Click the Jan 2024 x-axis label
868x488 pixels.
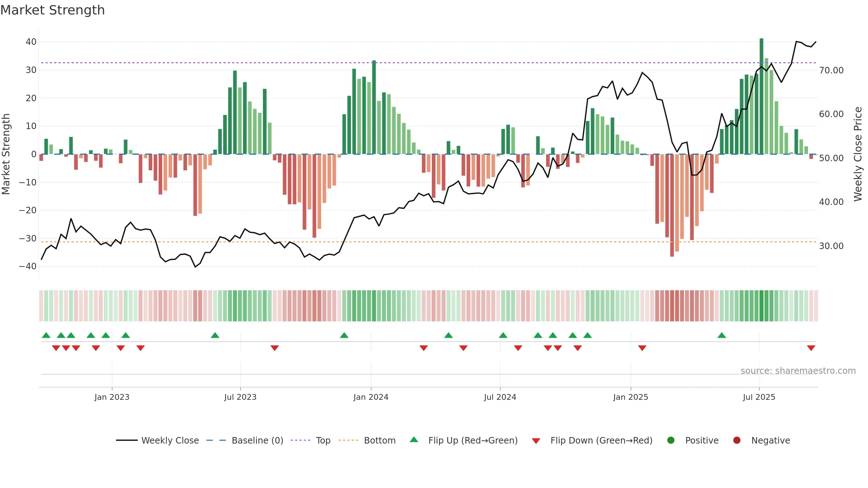pyautogui.click(x=371, y=397)
